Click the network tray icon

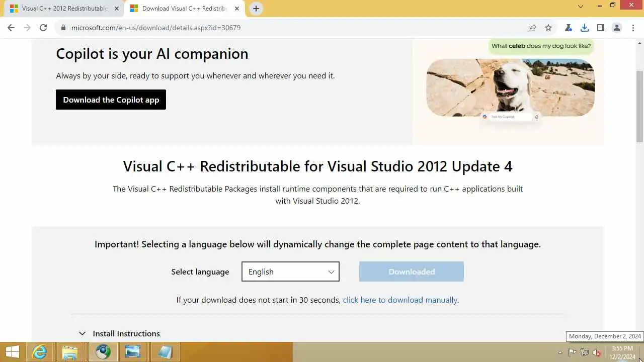pos(585,352)
